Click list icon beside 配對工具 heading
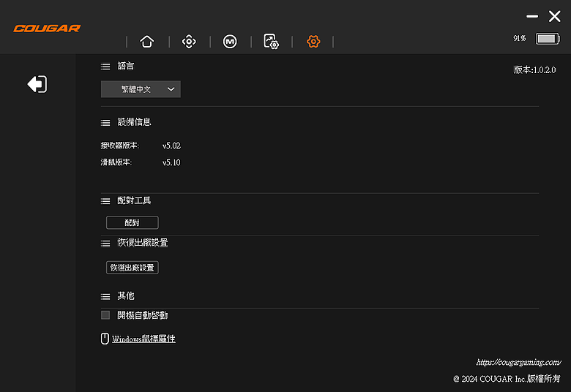The image size is (571, 392). point(105,201)
